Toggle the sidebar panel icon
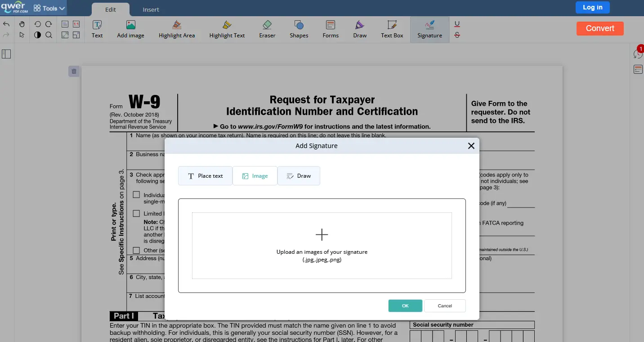Viewport: 644px width, 342px height. tap(6, 54)
